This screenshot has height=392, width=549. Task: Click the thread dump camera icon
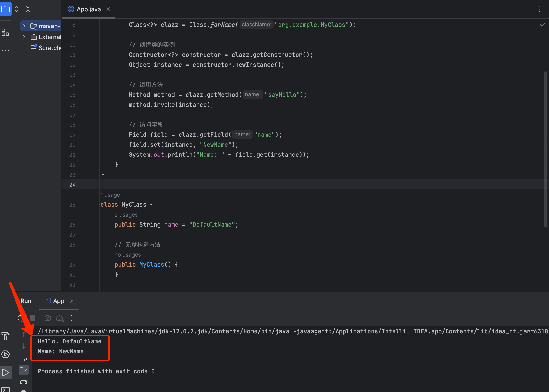click(x=48, y=318)
